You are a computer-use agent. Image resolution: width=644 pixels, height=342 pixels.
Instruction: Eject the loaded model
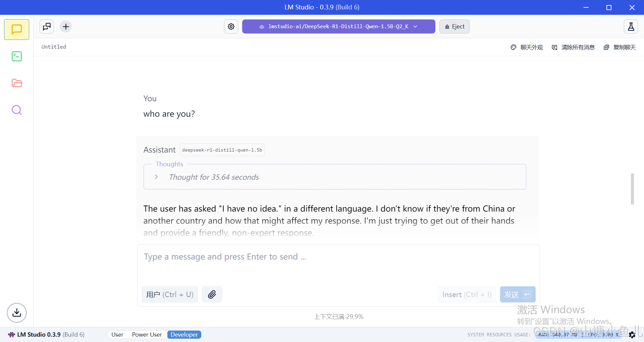click(x=454, y=26)
